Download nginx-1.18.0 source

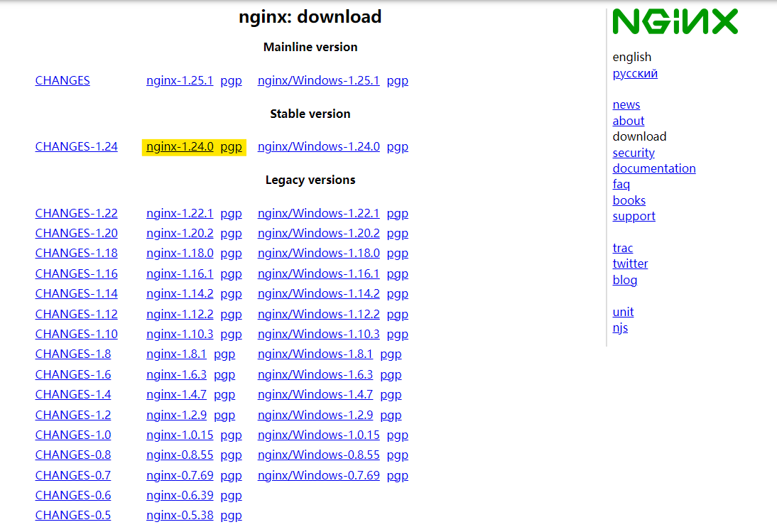[x=180, y=253]
